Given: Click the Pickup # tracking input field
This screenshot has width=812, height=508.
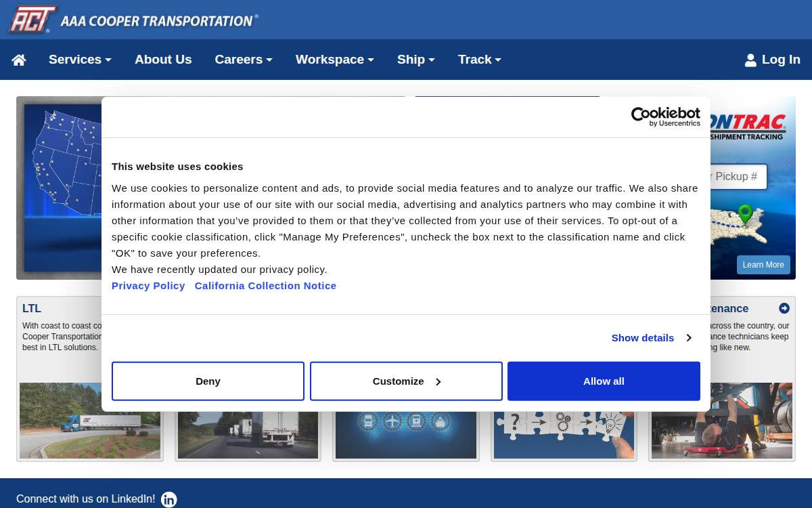Looking at the screenshot, I should 738,177.
